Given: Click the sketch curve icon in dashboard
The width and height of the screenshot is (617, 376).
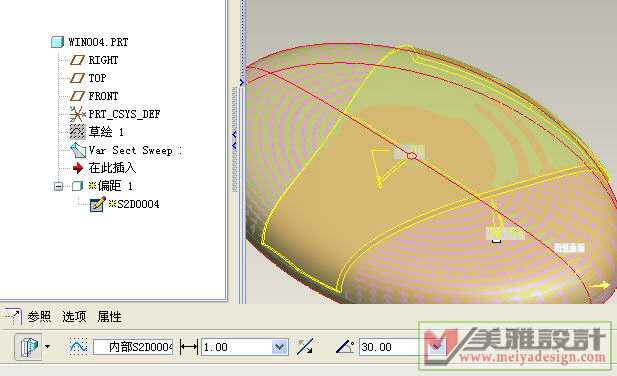Looking at the screenshot, I should [78, 347].
